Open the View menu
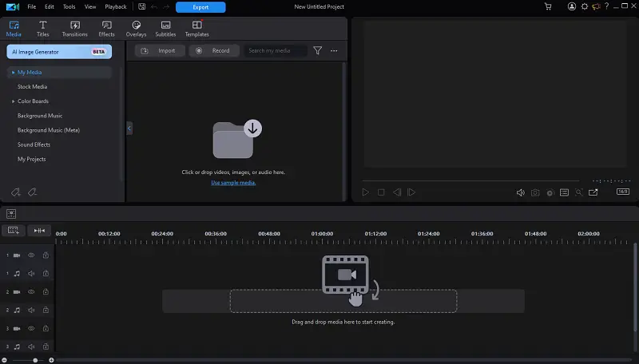The width and height of the screenshot is (639, 364). coord(90,7)
